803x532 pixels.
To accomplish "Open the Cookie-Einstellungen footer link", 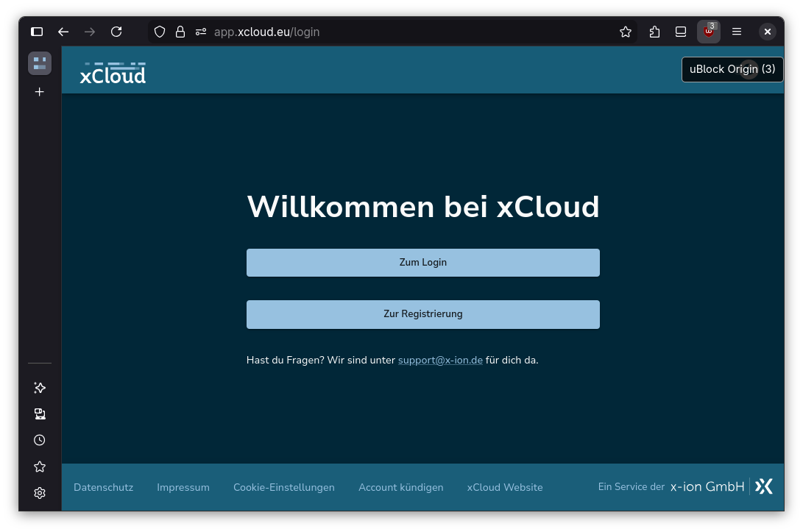I will 284,487.
